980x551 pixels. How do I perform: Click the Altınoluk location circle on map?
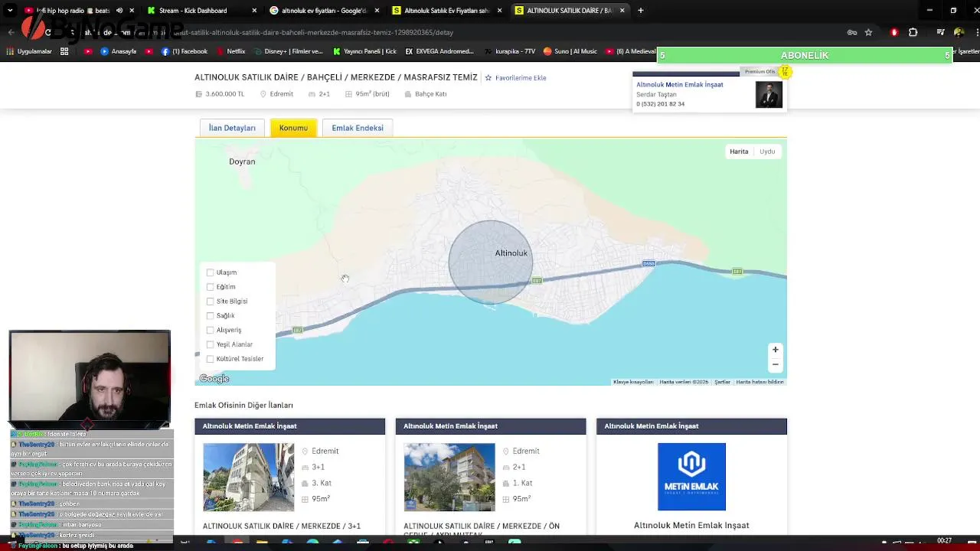[x=491, y=262]
